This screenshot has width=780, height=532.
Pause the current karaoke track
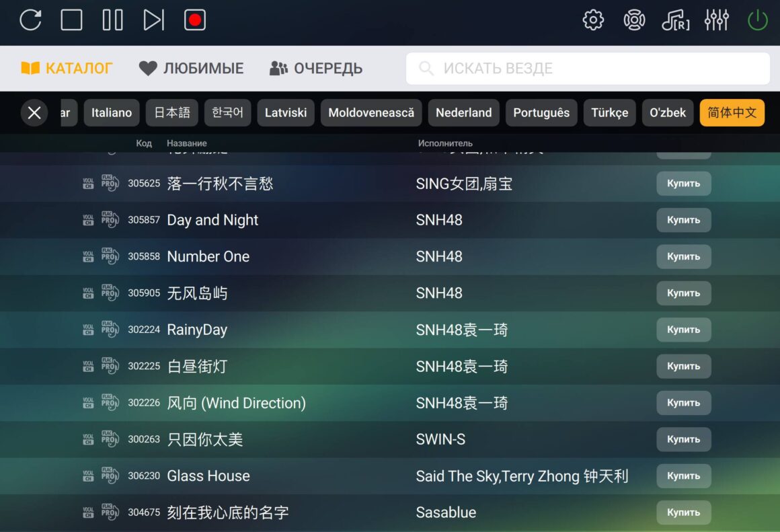(x=112, y=20)
